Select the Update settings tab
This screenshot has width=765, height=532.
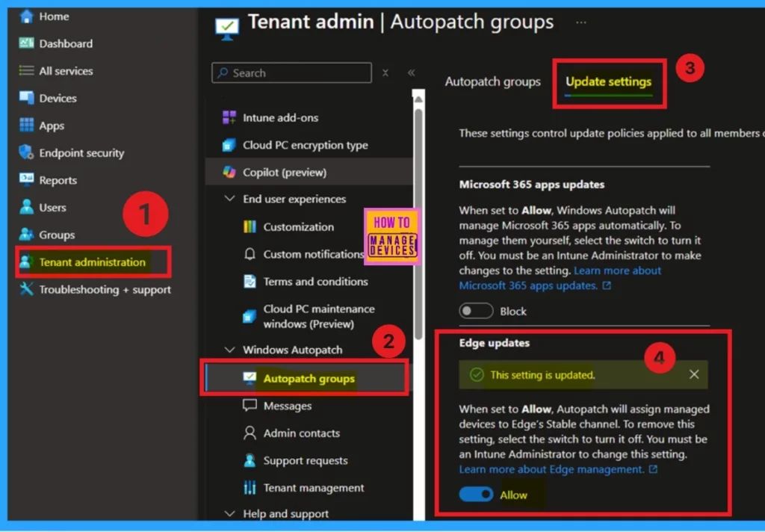pyautogui.click(x=608, y=81)
